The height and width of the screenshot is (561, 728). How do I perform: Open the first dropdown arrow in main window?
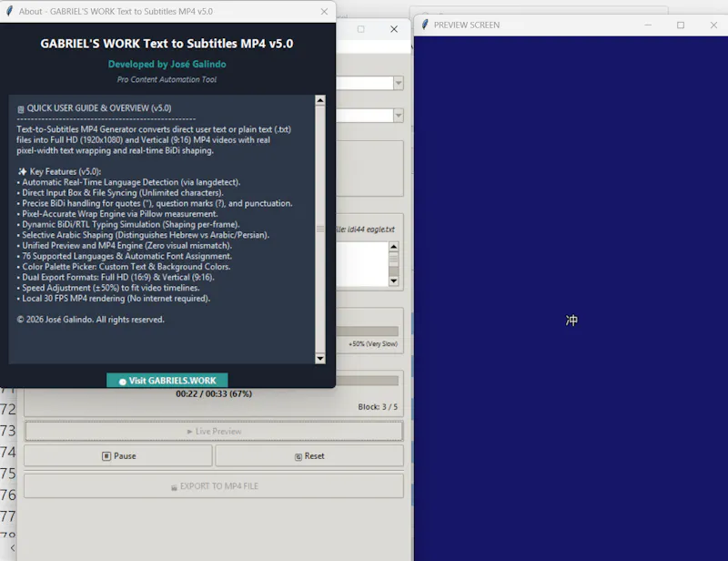pyautogui.click(x=399, y=83)
